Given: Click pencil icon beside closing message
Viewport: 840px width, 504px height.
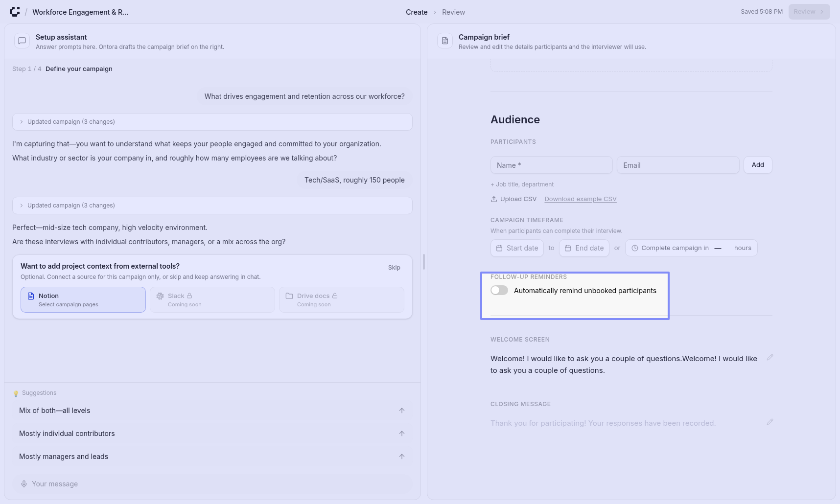Looking at the screenshot, I should point(770,422).
